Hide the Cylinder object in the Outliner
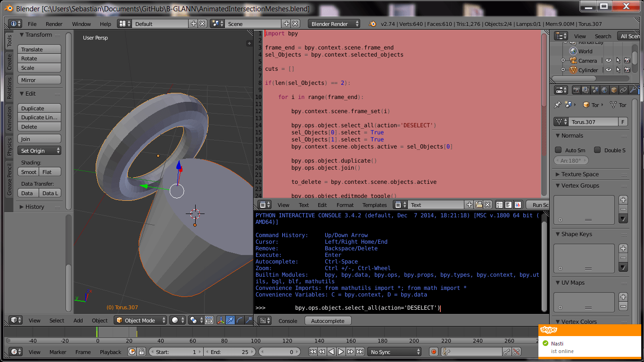Viewport: 644px width, 362px height. [609, 70]
